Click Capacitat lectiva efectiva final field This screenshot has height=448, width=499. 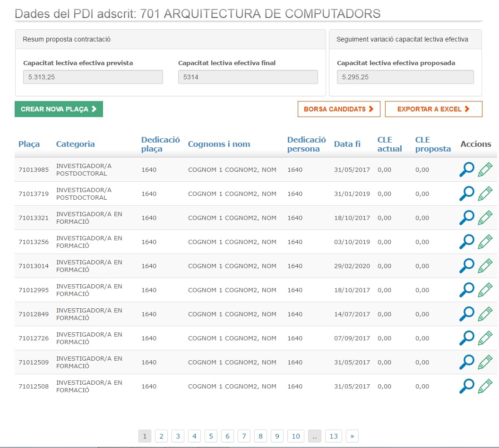[248, 77]
